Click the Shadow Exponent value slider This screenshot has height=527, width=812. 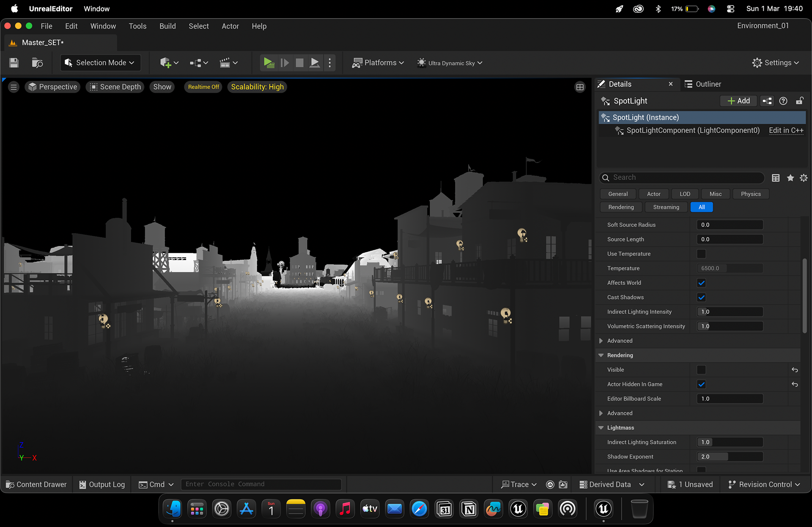pyautogui.click(x=730, y=457)
